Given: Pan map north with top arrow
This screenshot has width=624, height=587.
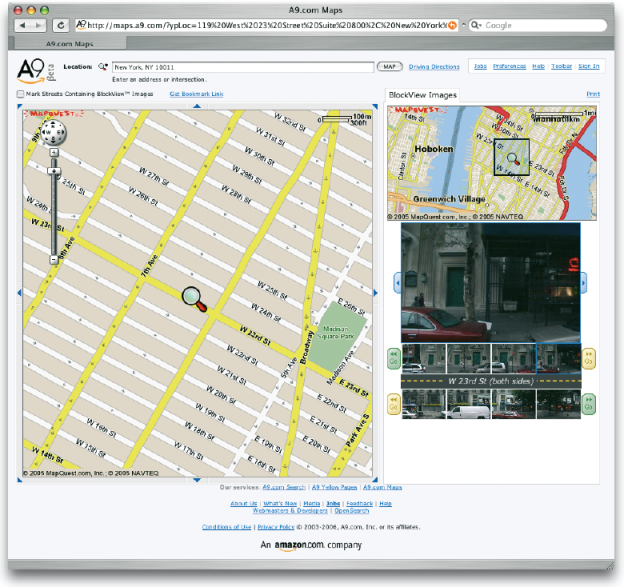Looking at the screenshot, I should coord(197,106).
